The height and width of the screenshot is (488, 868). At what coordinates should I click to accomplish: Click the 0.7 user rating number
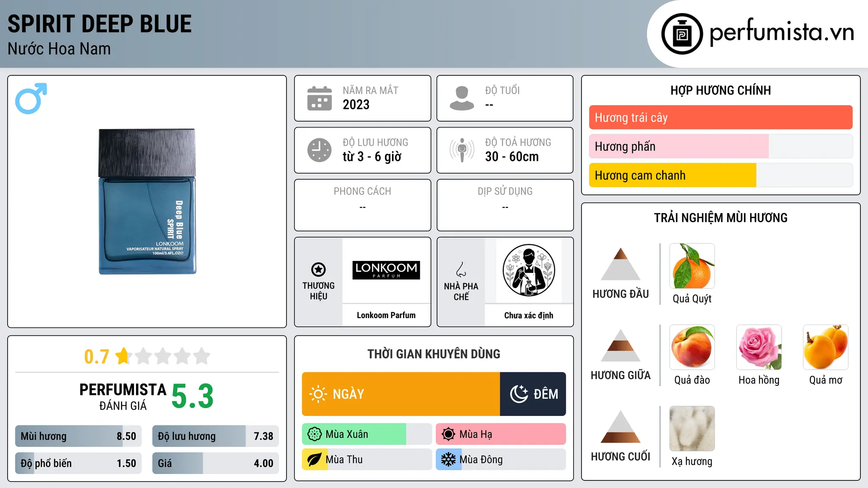tap(97, 356)
